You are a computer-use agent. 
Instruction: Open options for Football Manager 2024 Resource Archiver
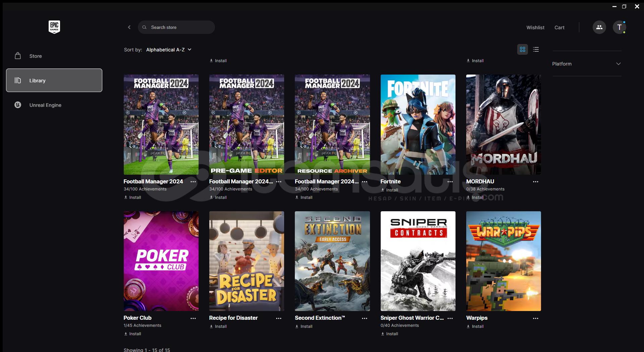[365, 182]
